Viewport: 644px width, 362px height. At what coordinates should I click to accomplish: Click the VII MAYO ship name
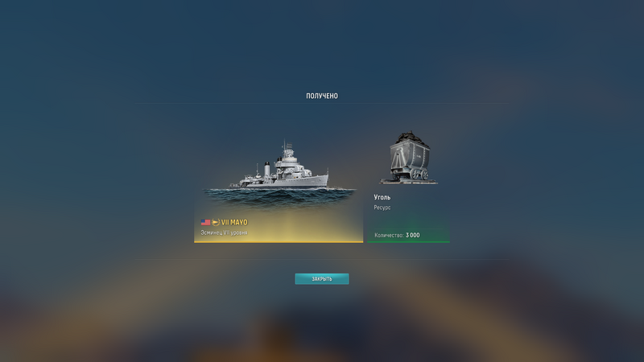tap(234, 222)
